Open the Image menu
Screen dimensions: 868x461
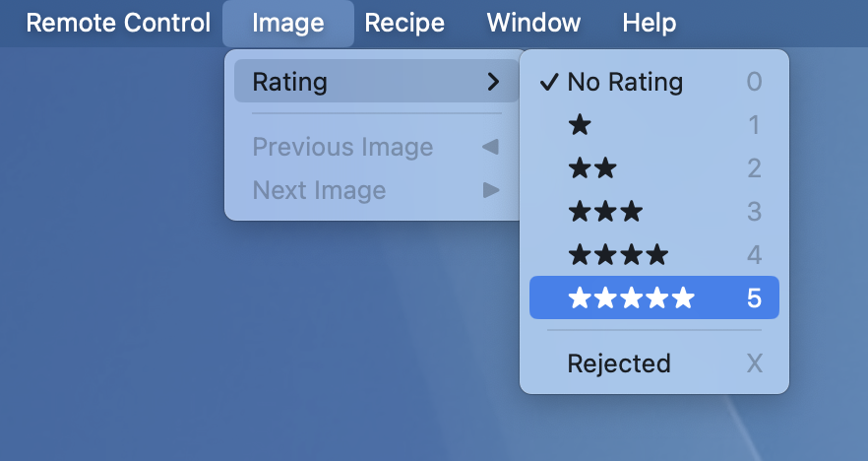[288, 23]
